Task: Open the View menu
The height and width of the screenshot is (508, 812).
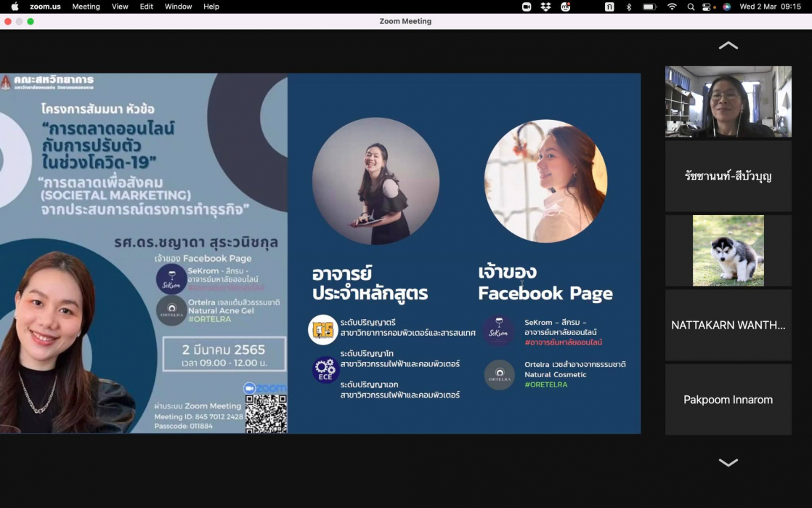Action: 120,7
